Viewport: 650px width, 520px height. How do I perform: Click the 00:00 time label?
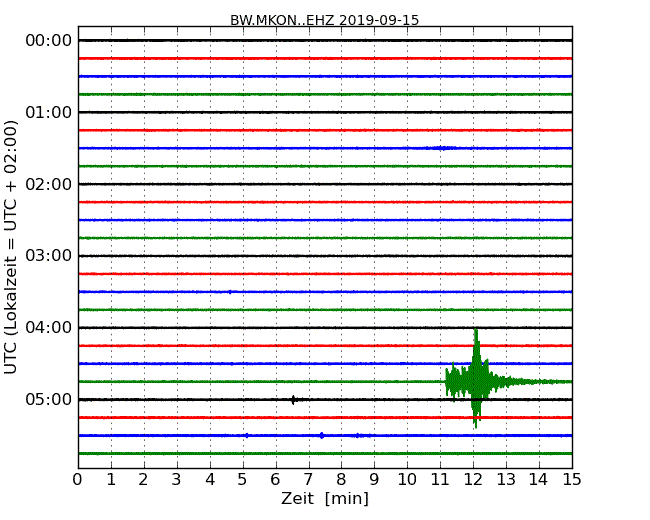[x=49, y=41]
